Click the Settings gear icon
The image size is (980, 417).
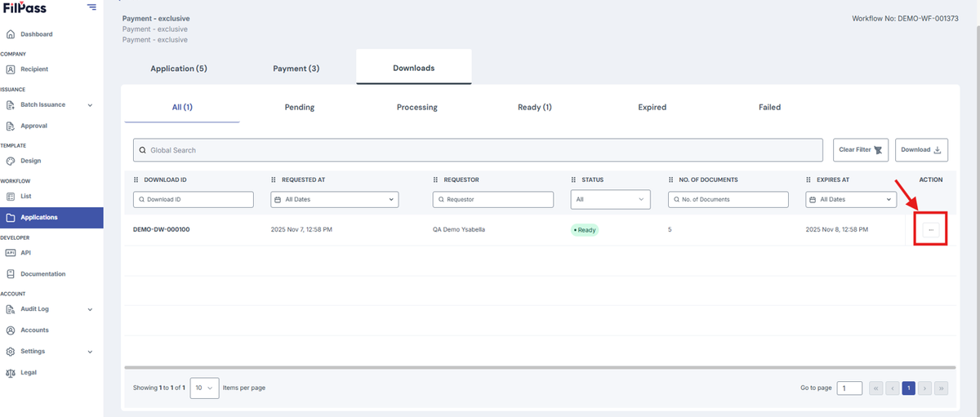point(11,351)
